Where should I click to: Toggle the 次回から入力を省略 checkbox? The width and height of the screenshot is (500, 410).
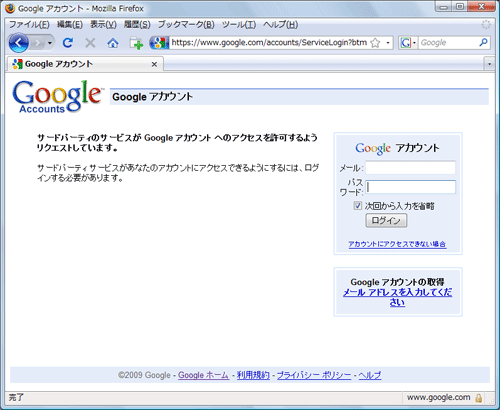coord(357,206)
